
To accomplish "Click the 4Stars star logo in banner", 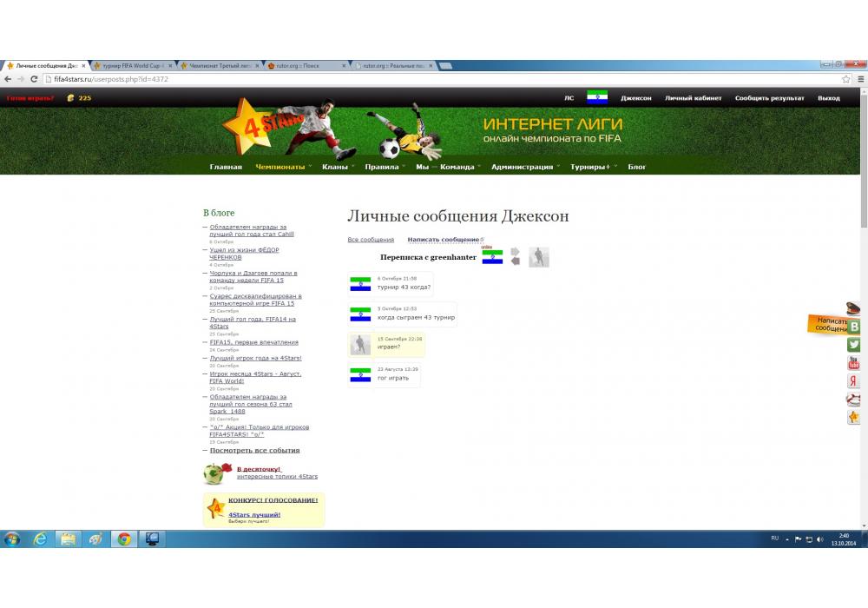I will (x=246, y=125).
